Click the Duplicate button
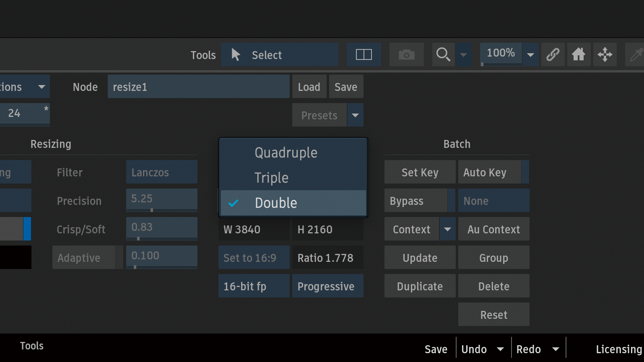This screenshot has height=362, width=644. click(x=420, y=286)
